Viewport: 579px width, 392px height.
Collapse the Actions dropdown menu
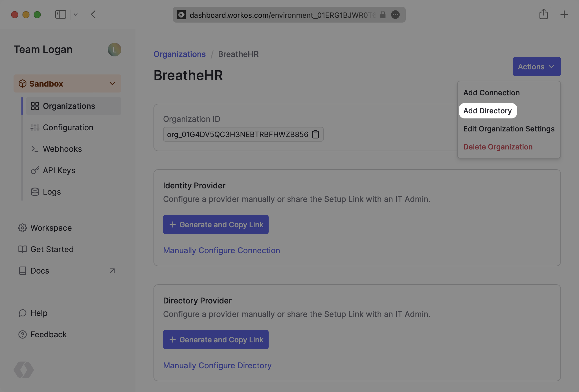(536, 67)
